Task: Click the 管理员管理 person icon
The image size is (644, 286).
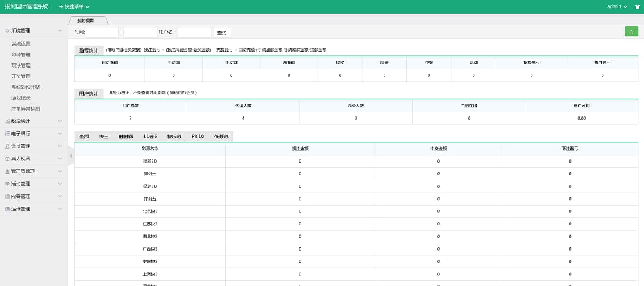Action: click(x=7, y=171)
